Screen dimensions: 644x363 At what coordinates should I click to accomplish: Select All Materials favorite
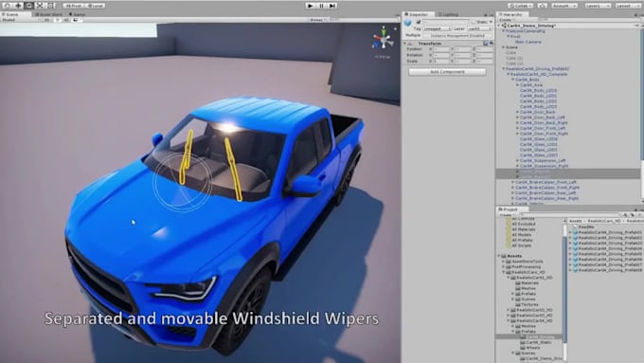click(524, 229)
